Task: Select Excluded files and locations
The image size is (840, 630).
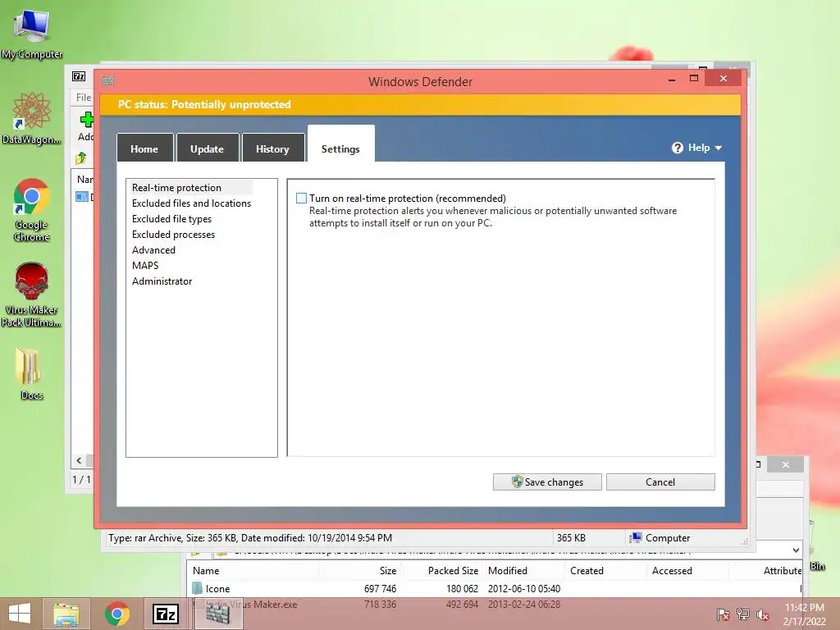Action: (x=191, y=203)
